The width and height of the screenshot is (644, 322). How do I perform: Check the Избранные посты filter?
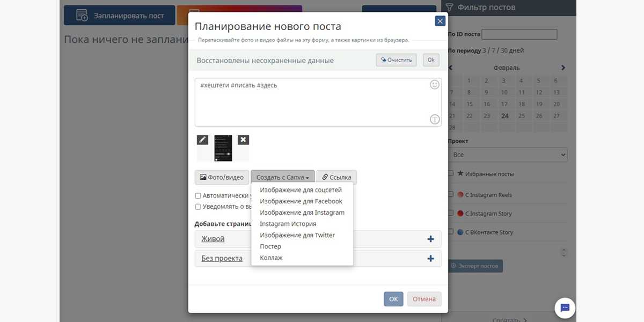click(x=451, y=174)
